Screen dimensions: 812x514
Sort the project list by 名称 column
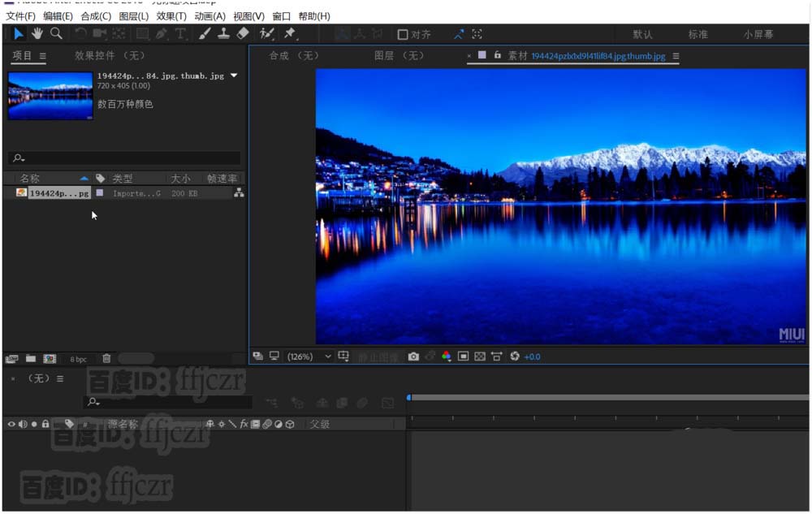point(29,179)
